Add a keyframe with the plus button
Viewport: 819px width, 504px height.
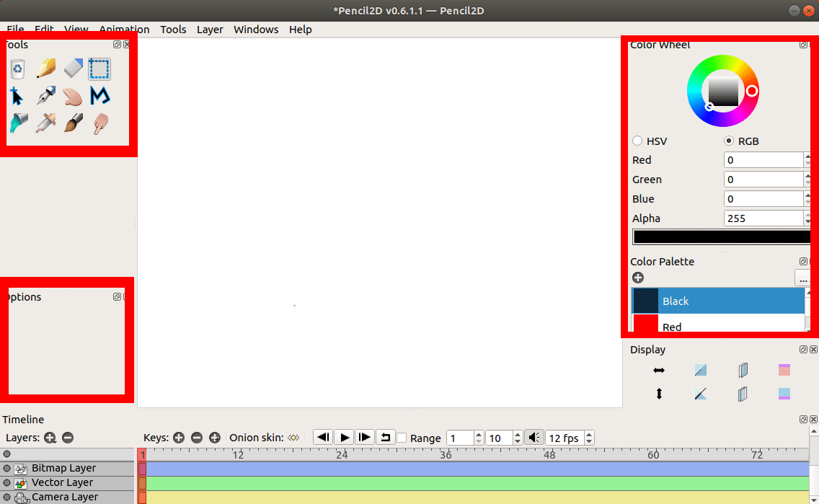[178, 437]
